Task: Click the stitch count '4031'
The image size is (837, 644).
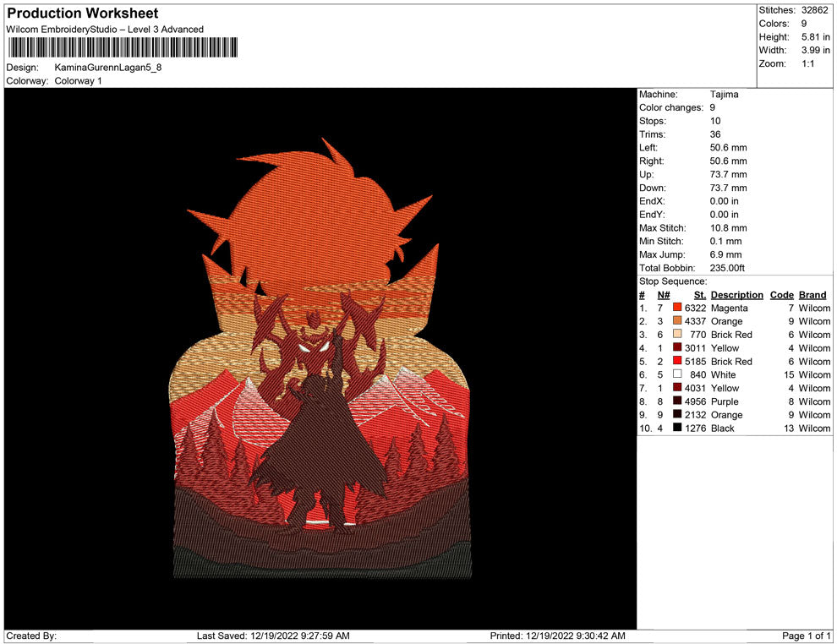Action: [695, 388]
